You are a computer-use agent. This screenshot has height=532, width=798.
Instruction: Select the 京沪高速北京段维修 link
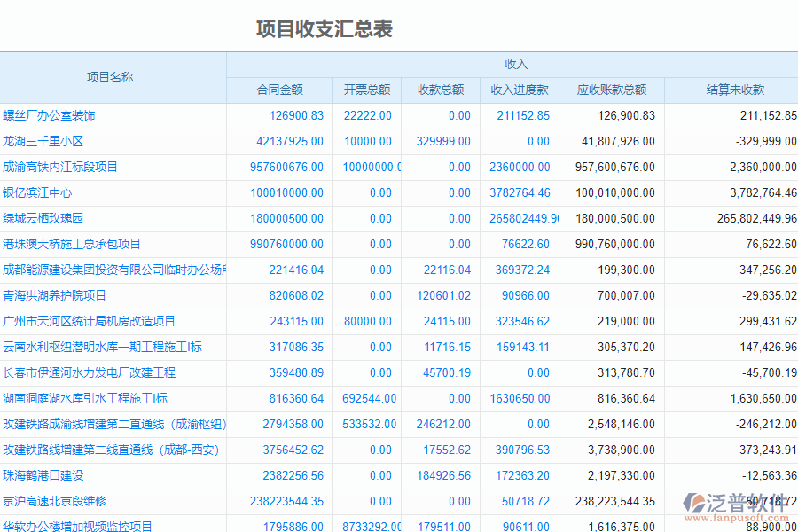(x=55, y=501)
